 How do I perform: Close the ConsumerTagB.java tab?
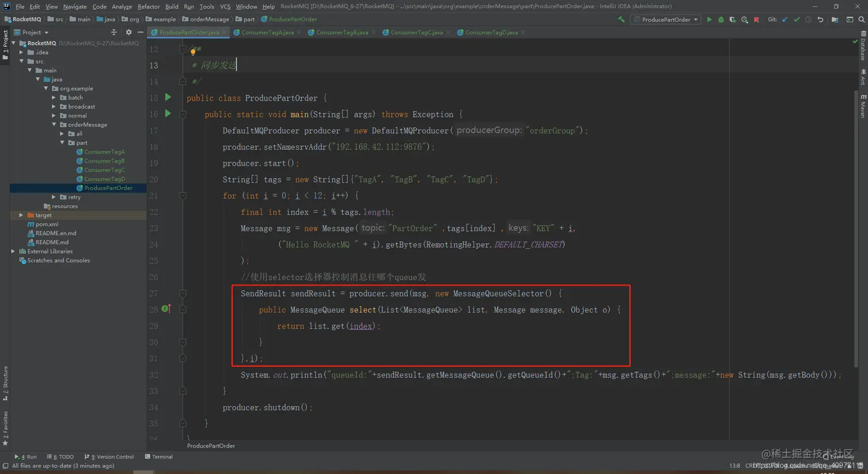(374, 33)
